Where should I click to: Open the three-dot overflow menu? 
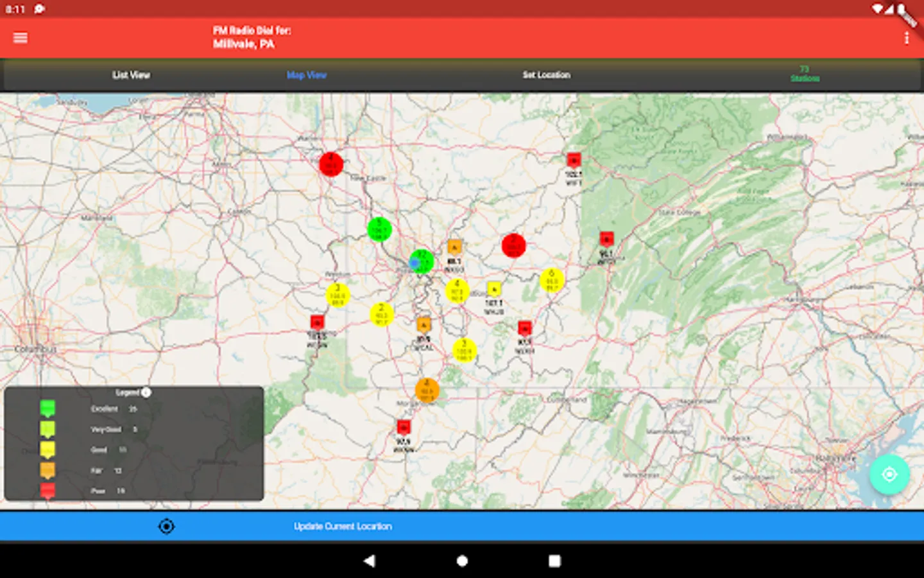tap(907, 38)
